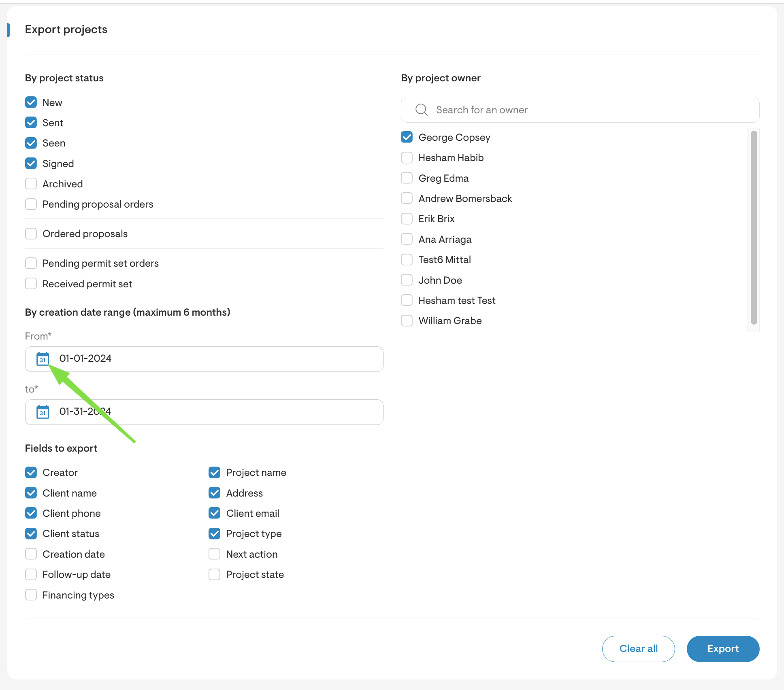Uncheck George Copsey as project owner
Image resolution: width=784 pixels, height=690 pixels.
[407, 137]
